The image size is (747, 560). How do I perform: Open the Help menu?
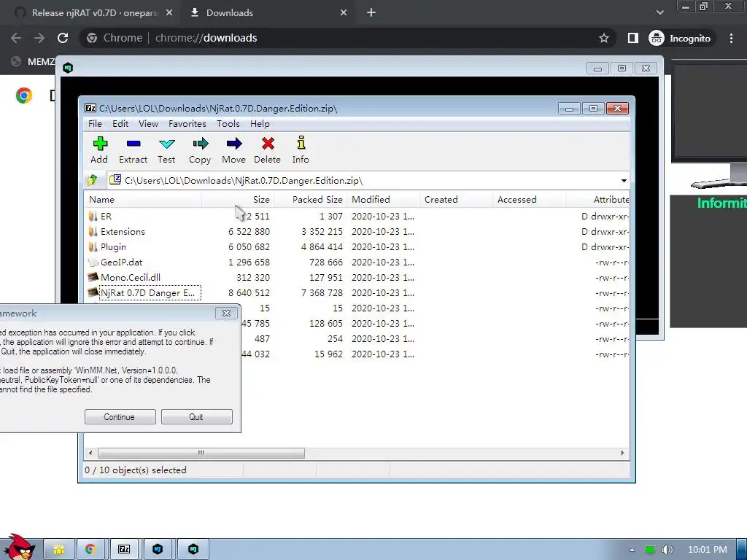(x=260, y=124)
